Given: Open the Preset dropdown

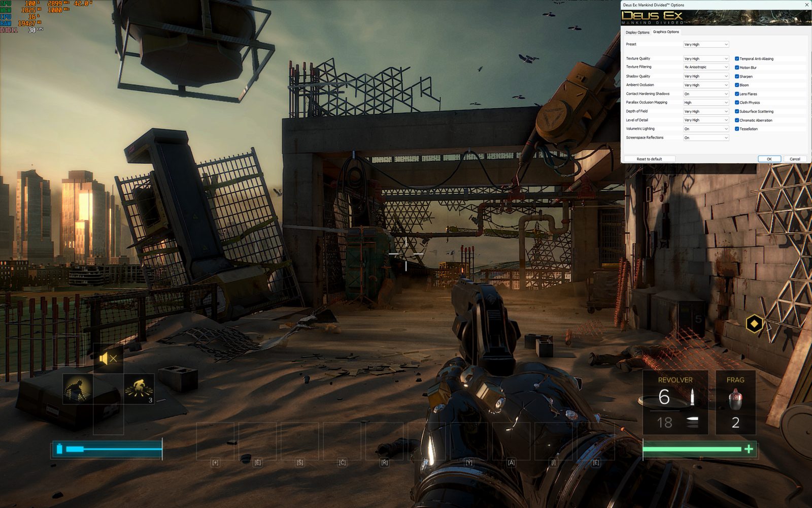Looking at the screenshot, I should pyautogui.click(x=706, y=44).
